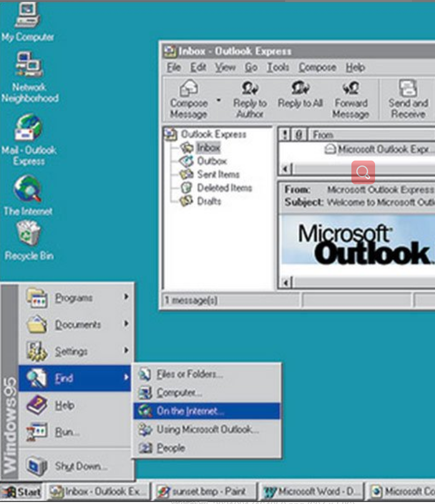Open the Go menu
The width and height of the screenshot is (435, 504).
251,67
